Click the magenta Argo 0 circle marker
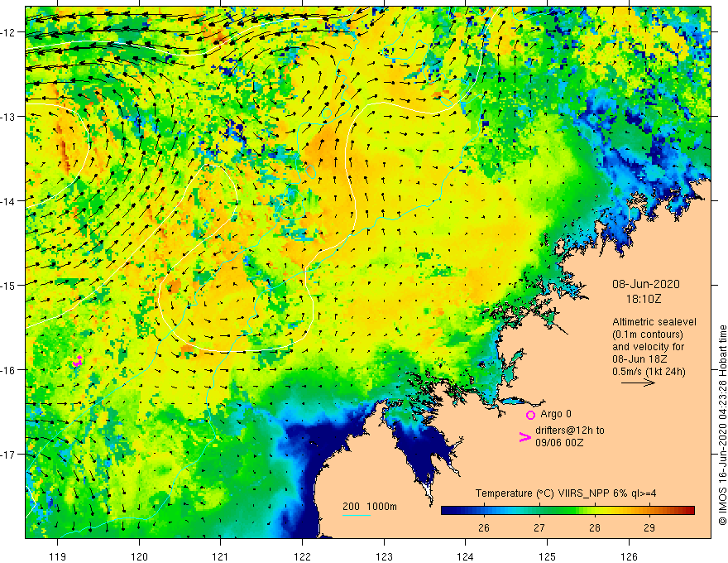Image resolution: width=728 pixels, height=563 pixels. pyautogui.click(x=530, y=415)
